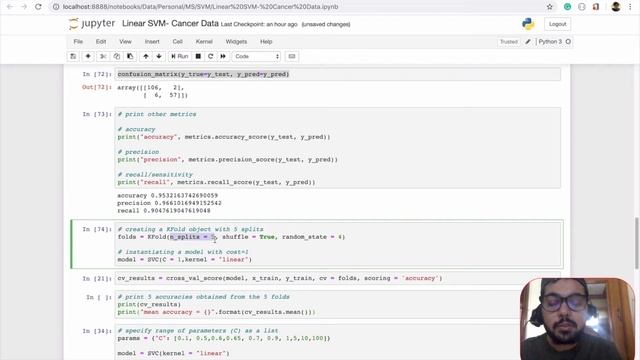
Task: Save the notebook with the floppy icon
Action: pos(73,56)
